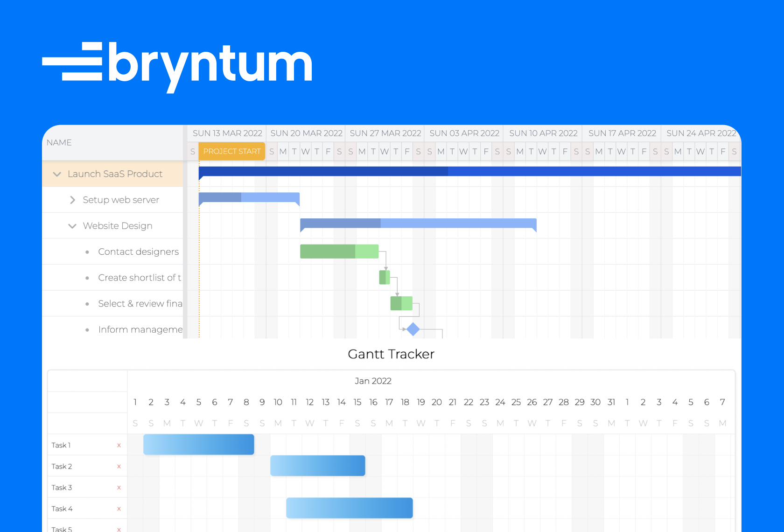
Task: Click the green progress bar on Contact designers
Action: [327, 251]
